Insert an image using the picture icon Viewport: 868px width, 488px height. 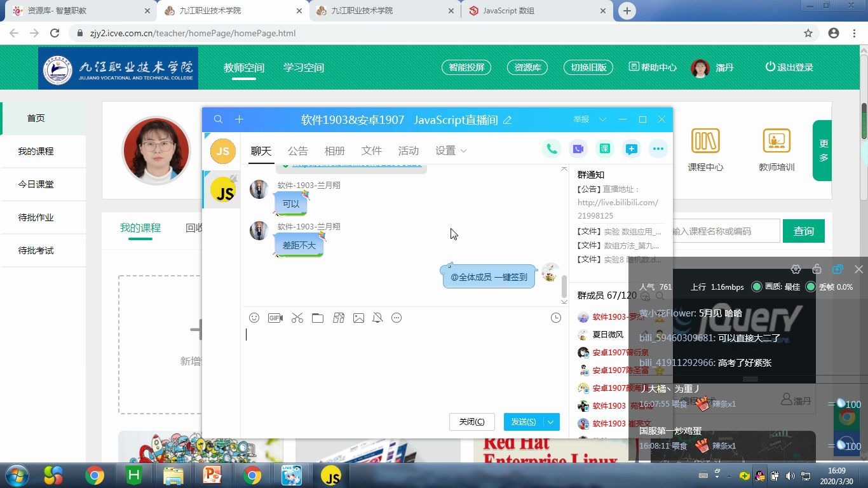(358, 318)
